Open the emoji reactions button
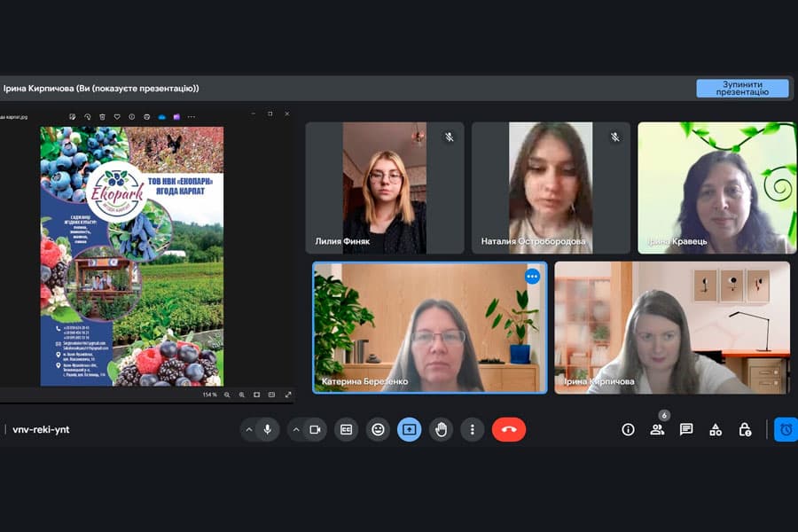Viewport: 798px width, 532px height. tap(378, 430)
